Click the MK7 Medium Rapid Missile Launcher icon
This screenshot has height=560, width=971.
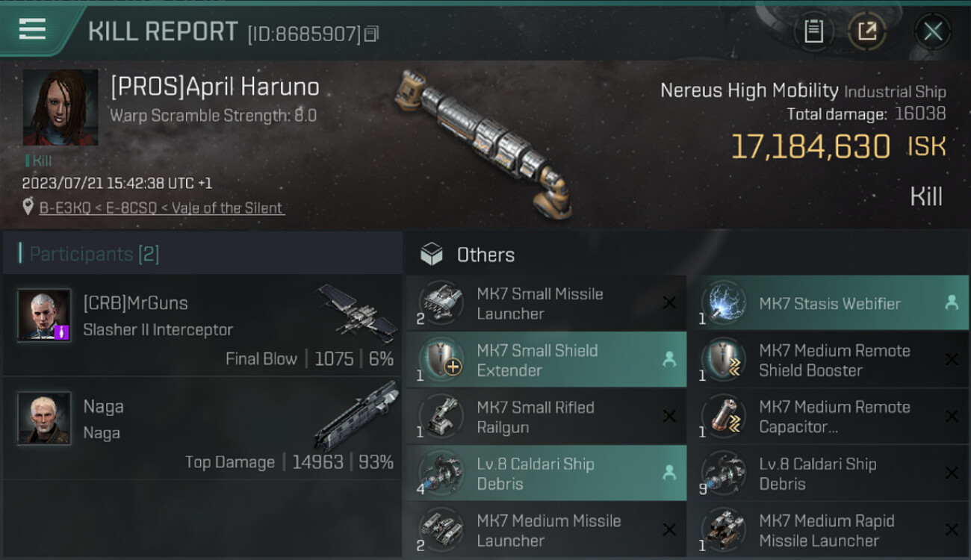pyautogui.click(x=723, y=530)
